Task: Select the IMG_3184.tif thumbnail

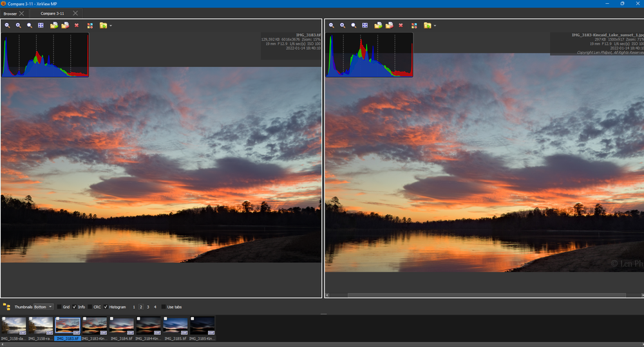Action: click(x=121, y=326)
